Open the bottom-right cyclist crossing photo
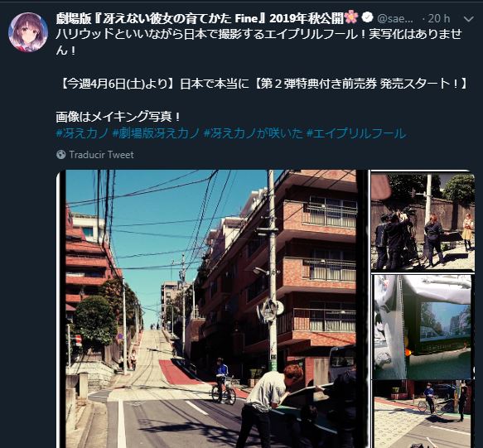 coord(423,414)
